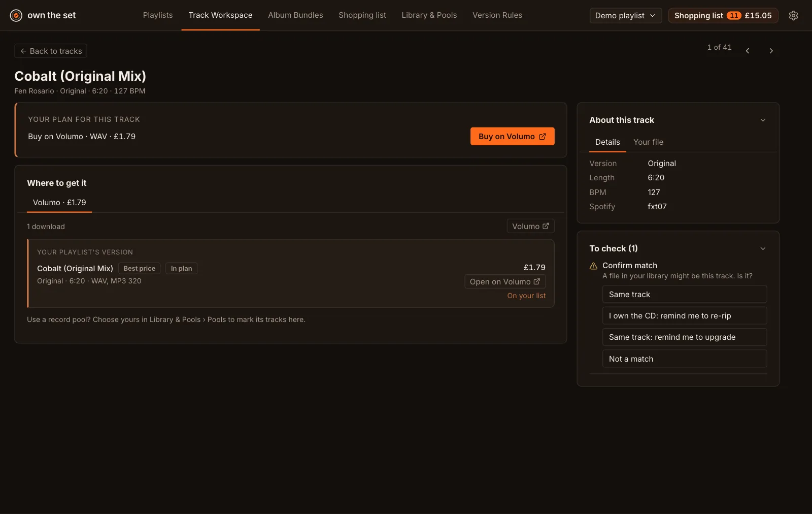Collapse the About this track panel
This screenshot has height=514, width=812.
763,120
